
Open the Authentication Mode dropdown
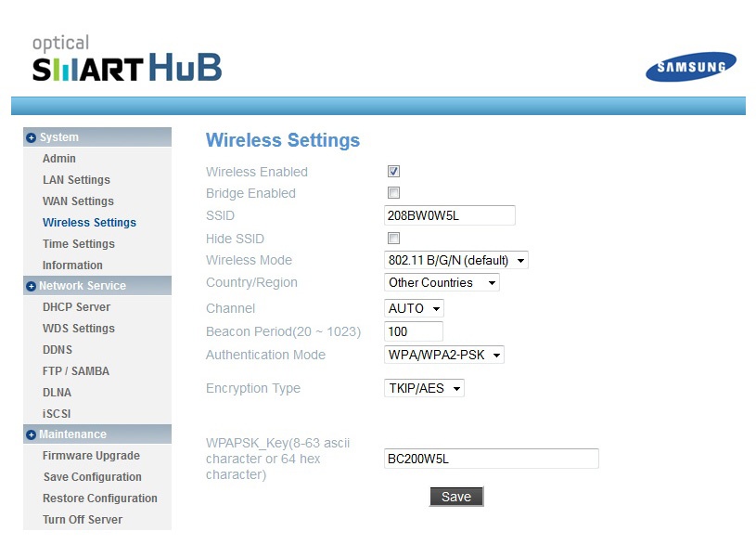pyautogui.click(x=443, y=355)
